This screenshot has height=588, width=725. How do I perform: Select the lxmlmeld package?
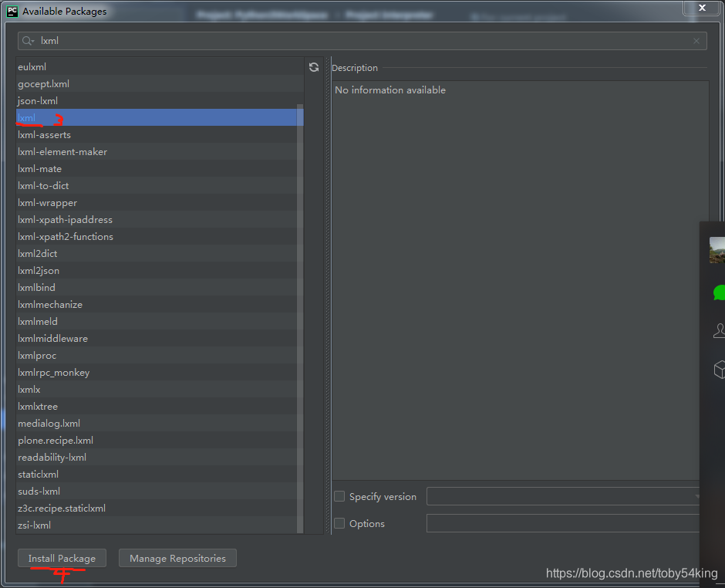point(160,321)
